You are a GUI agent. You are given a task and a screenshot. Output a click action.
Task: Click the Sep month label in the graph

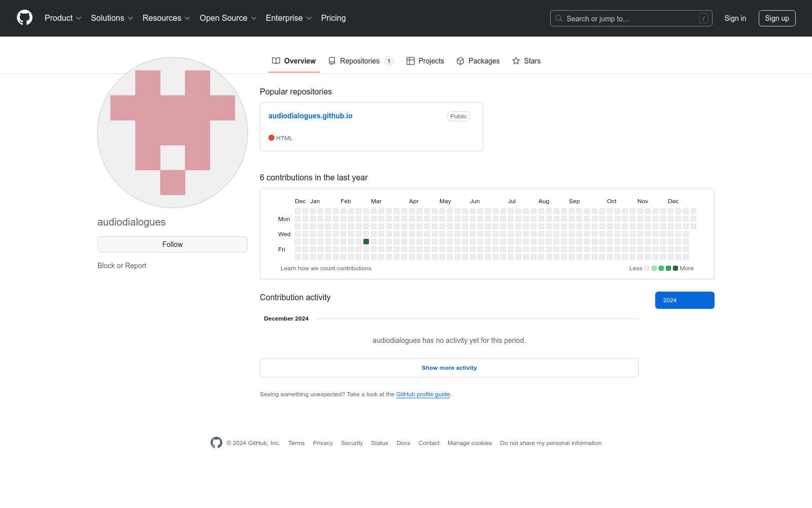click(x=574, y=201)
